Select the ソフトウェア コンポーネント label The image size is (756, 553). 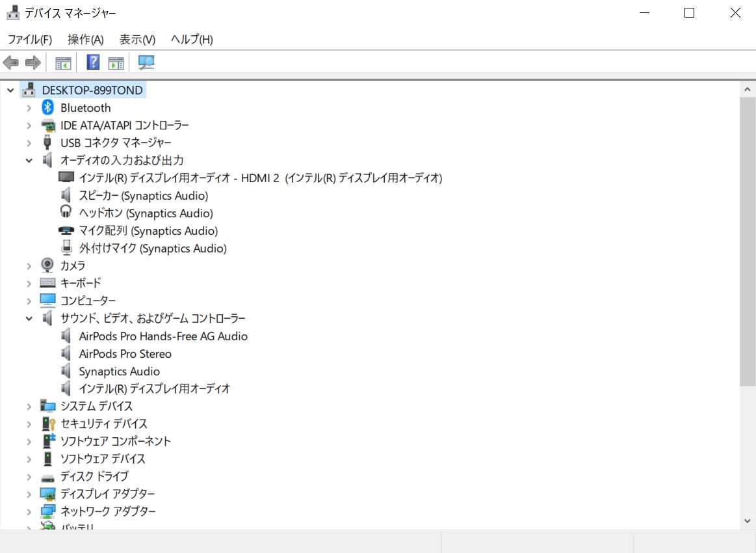(115, 441)
